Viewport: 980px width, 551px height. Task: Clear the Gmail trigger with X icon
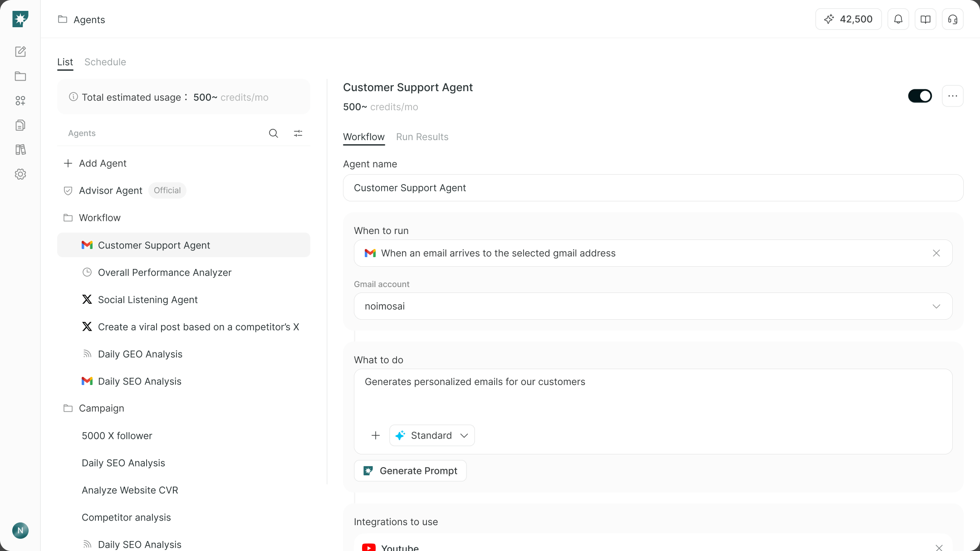pyautogui.click(x=936, y=253)
